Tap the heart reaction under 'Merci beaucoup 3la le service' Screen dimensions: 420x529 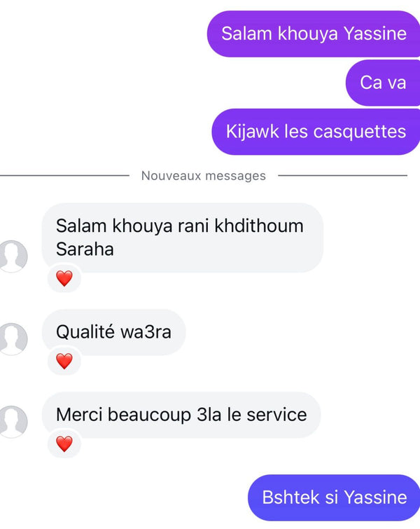pyautogui.click(x=64, y=444)
